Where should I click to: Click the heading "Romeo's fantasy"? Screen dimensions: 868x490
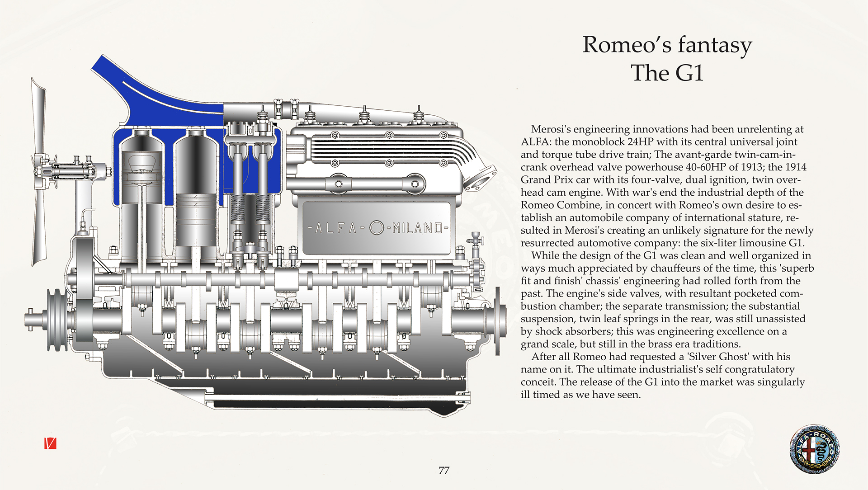667,45
